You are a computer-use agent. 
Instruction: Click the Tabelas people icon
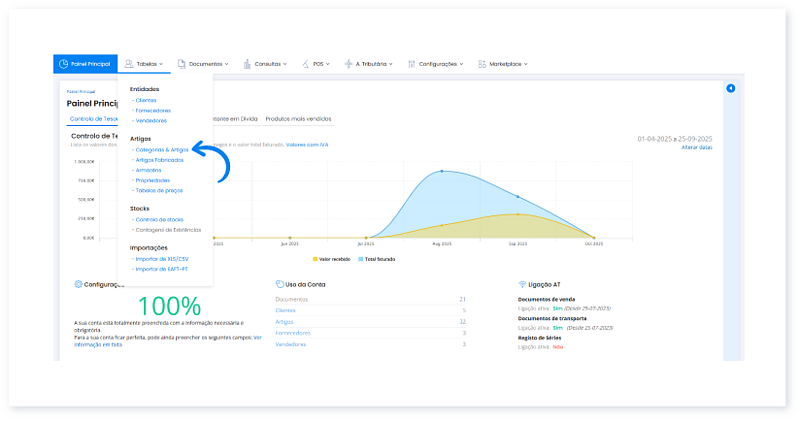tap(130, 64)
